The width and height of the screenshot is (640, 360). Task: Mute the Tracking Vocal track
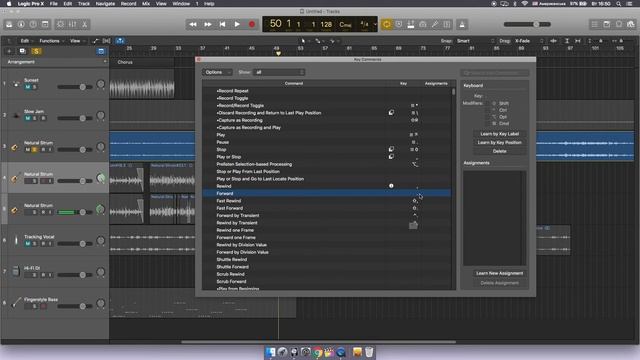27,244
